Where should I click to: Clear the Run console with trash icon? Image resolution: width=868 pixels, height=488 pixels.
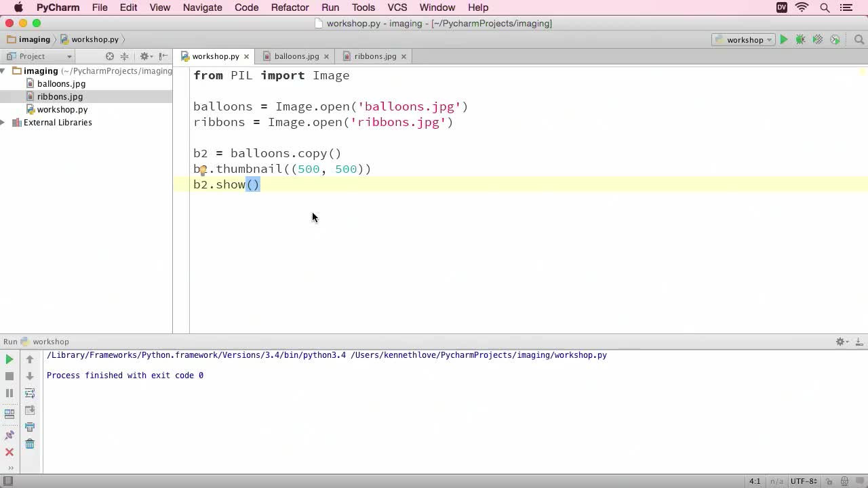tap(30, 443)
